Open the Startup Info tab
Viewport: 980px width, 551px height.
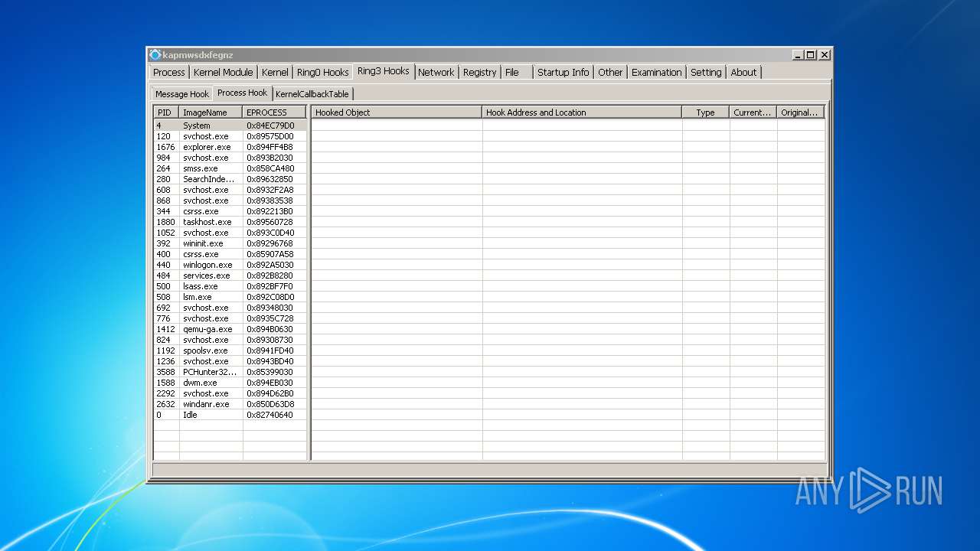563,72
